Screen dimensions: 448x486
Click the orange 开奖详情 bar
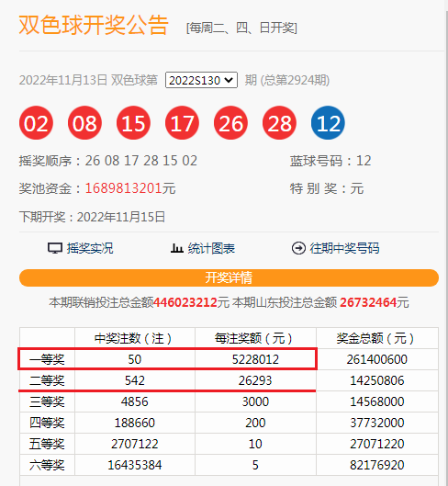[229, 277]
